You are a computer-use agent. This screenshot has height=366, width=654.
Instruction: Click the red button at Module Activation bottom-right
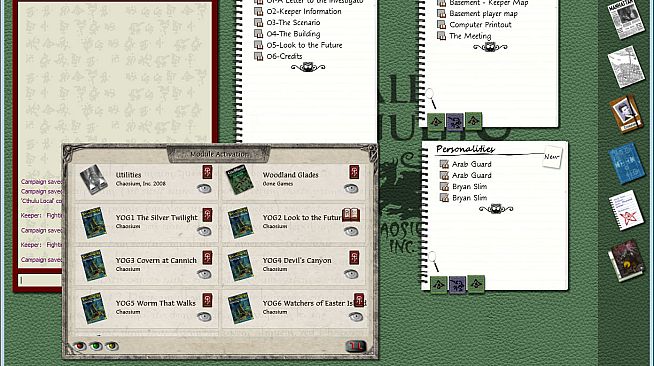pyautogui.click(x=356, y=346)
